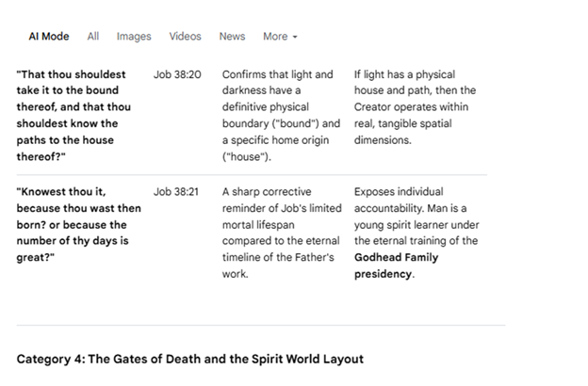Select the "That thou shouldest take it" quote

tap(73, 116)
